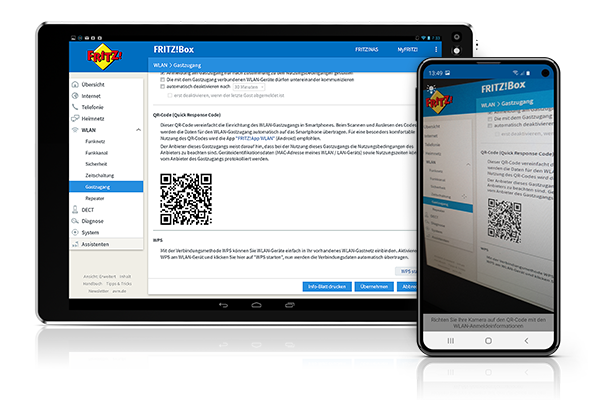The image size is (600, 400).
Task: Open the DECT menu in the sidebar
Action: (x=88, y=210)
